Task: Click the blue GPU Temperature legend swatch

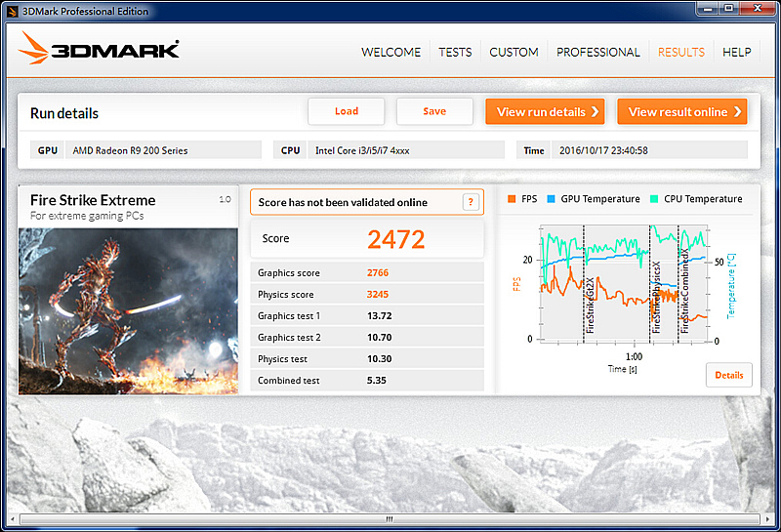Action: coord(551,199)
